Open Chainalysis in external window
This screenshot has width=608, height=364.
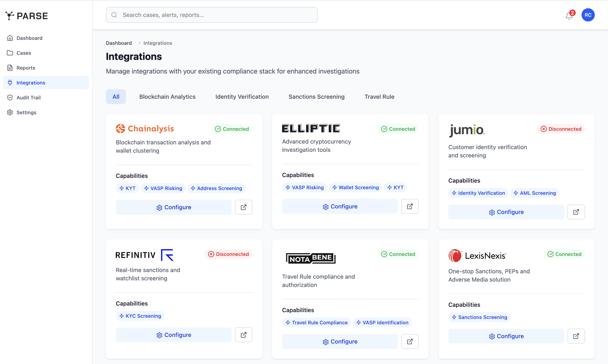pos(243,207)
